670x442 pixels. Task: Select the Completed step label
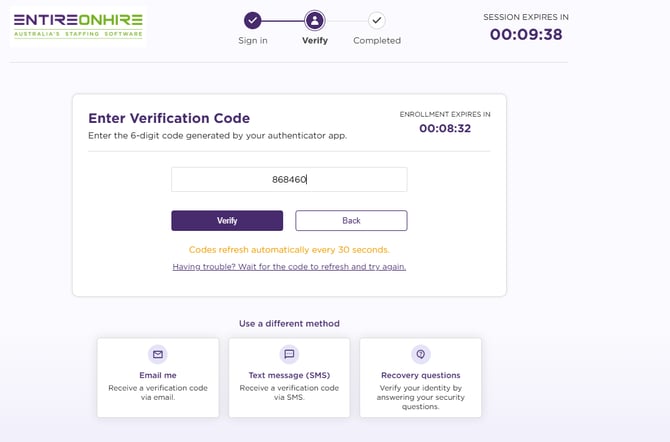(377, 41)
